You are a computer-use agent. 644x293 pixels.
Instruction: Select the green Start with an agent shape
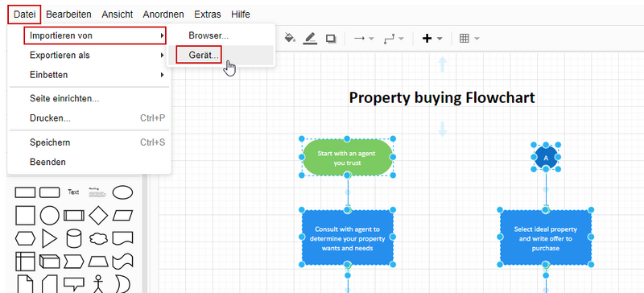click(x=348, y=157)
